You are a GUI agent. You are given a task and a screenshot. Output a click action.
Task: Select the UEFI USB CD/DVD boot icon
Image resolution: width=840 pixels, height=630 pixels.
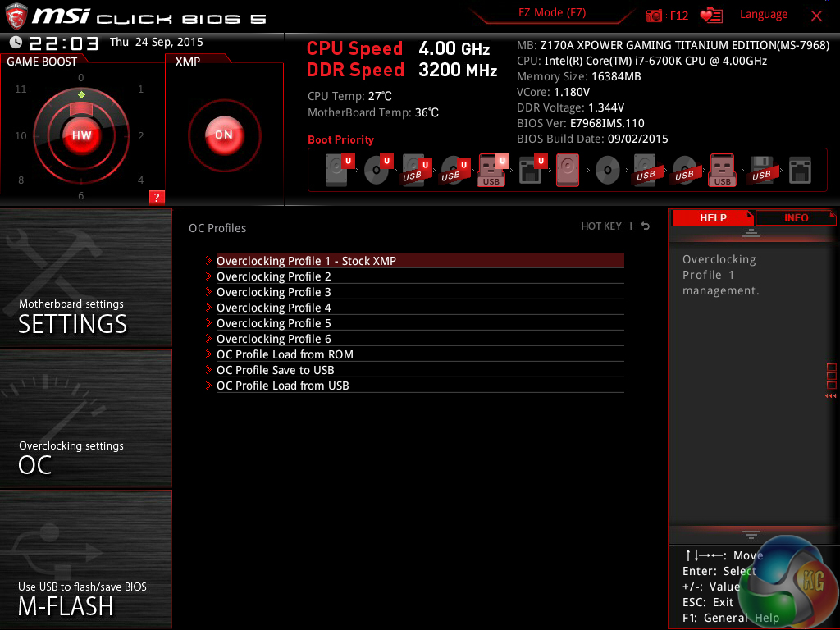(x=454, y=170)
